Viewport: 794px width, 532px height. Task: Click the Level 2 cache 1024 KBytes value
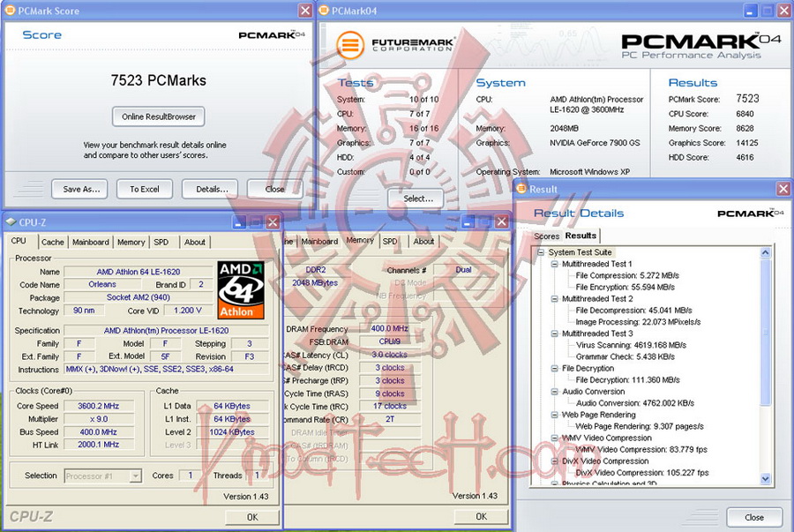point(231,432)
